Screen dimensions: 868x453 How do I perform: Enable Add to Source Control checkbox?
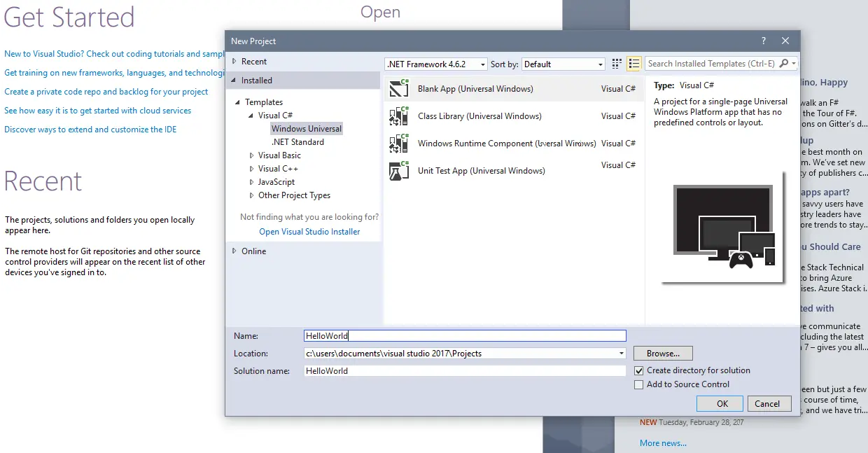point(638,384)
